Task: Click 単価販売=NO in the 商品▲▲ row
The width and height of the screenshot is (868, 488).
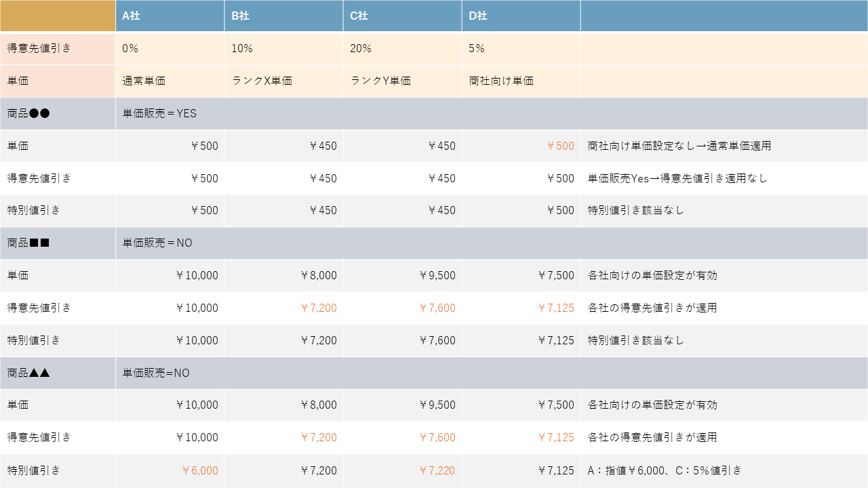Action: point(156,373)
